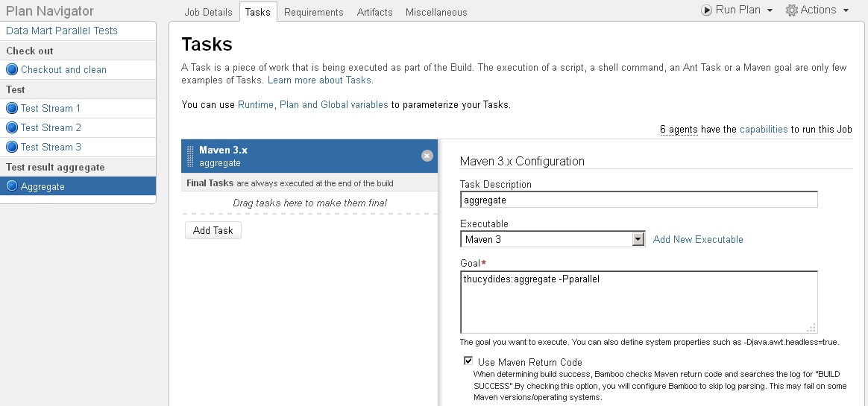Remove the Maven 3.x aggregate task
This screenshot has width=868, height=406.
(x=427, y=156)
